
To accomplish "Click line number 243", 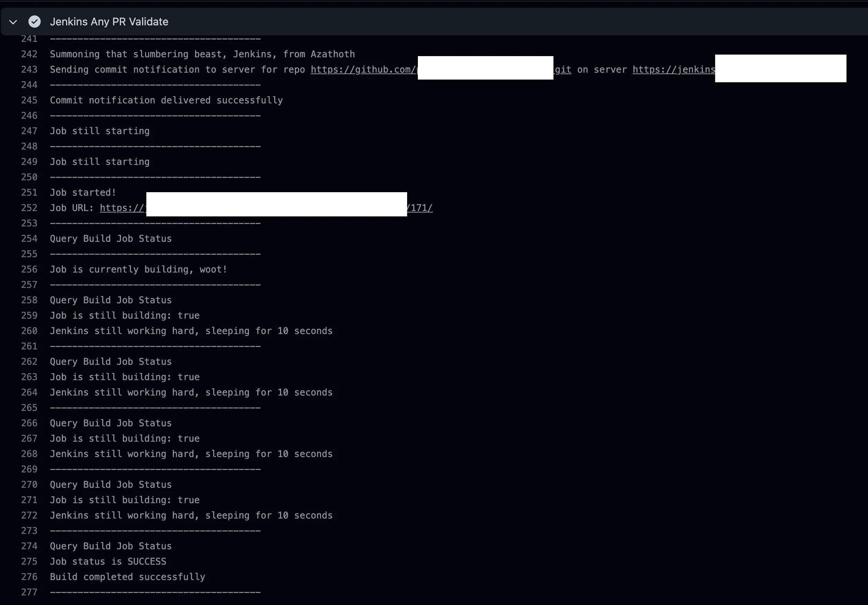I will click(29, 70).
